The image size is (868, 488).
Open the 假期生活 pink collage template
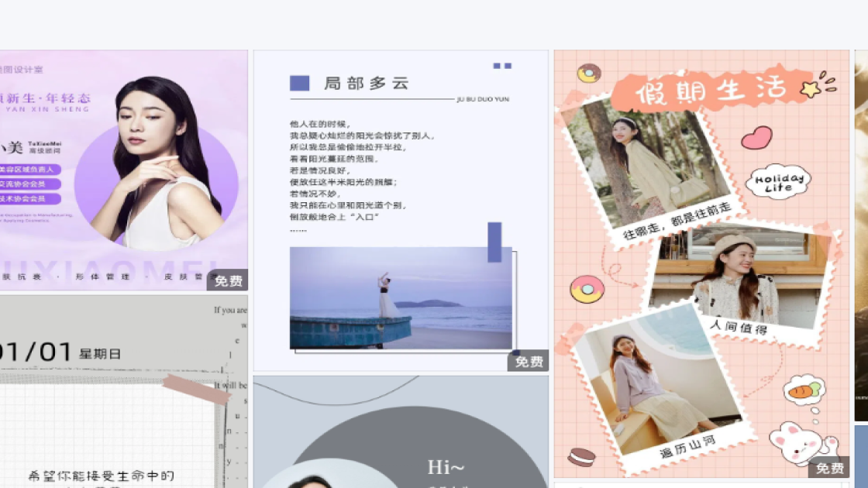[701, 263]
